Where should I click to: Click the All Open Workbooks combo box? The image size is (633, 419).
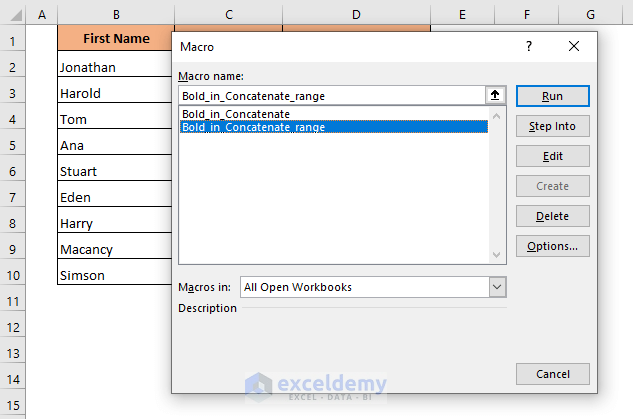(x=373, y=287)
